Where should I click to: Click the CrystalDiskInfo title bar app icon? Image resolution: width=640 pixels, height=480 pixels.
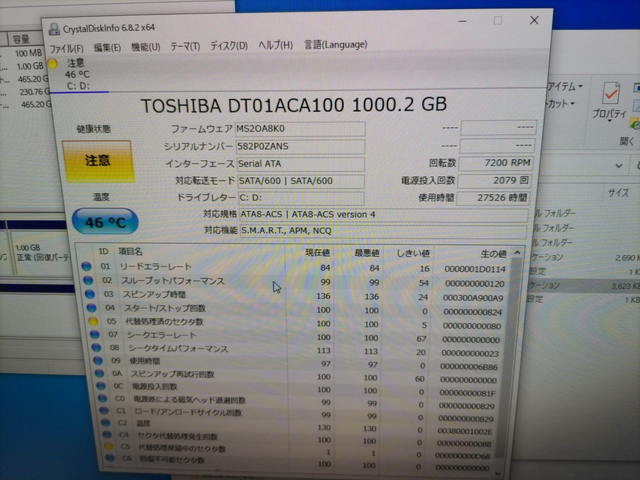click(54, 29)
